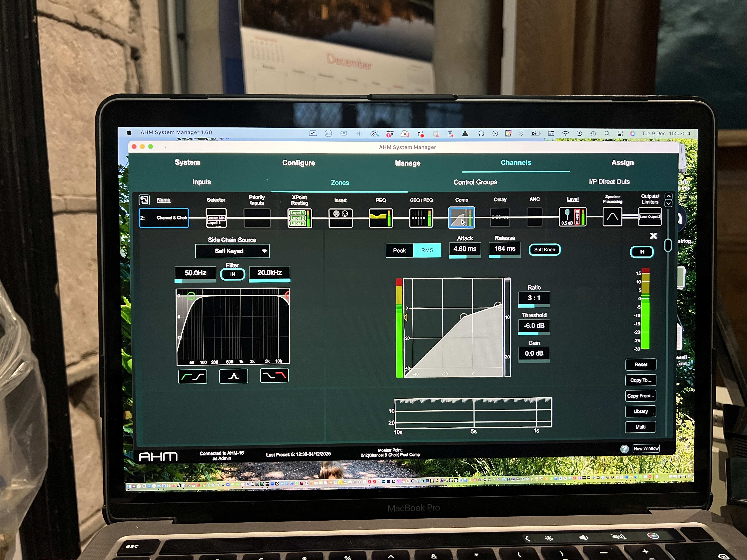Select the low-pass filter shape icon
The height and width of the screenshot is (560, 747).
pos(274,375)
